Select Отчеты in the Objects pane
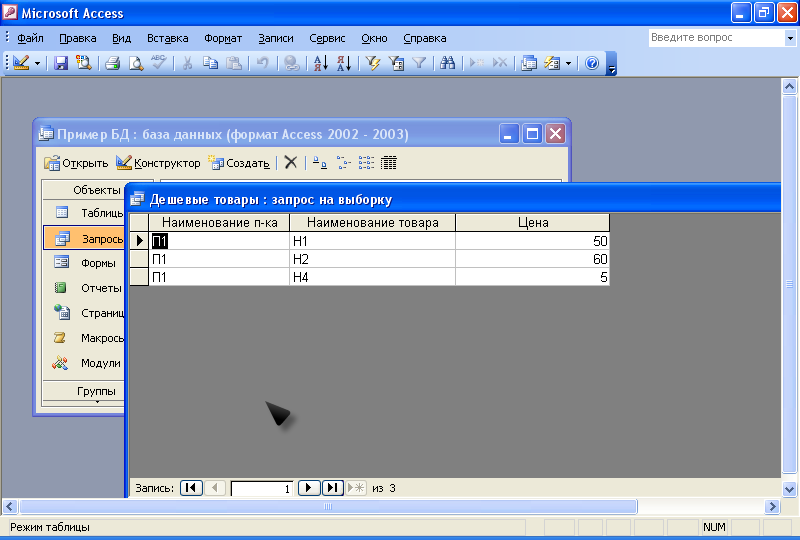800x540 pixels. pyautogui.click(x=84, y=288)
